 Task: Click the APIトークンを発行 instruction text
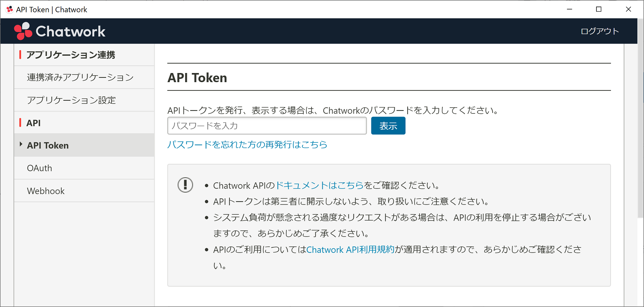pyautogui.click(x=334, y=110)
